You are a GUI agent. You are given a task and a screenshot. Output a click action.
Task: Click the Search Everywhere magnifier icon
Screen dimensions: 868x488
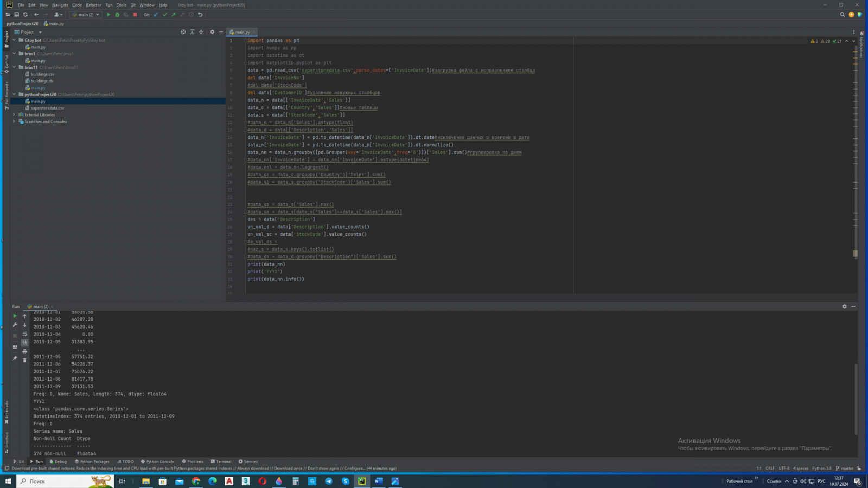coord(842,15)
